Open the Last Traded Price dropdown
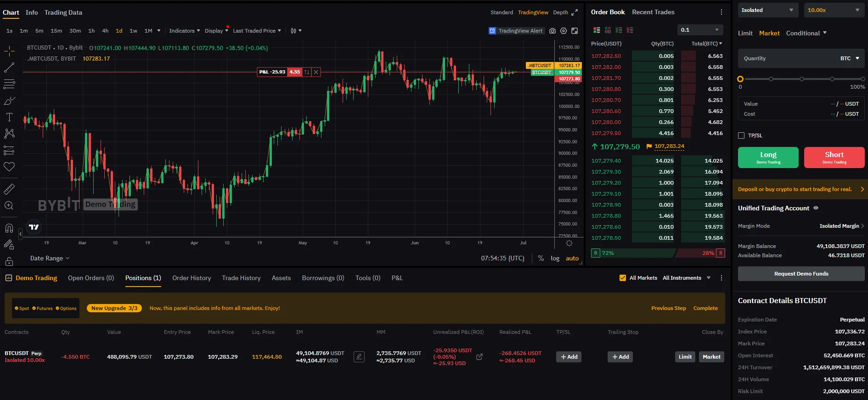This screenshot has height=400, width=868. click(x=257, y=31)
